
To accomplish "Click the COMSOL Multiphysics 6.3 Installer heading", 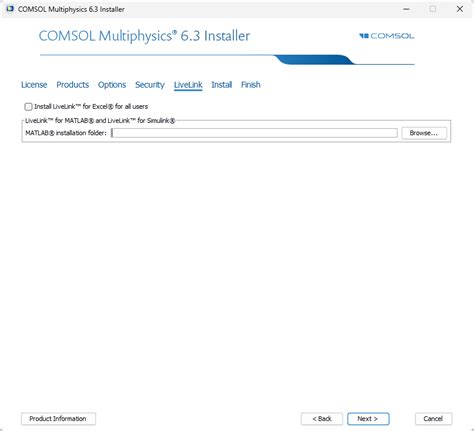I will click(144, 36).
